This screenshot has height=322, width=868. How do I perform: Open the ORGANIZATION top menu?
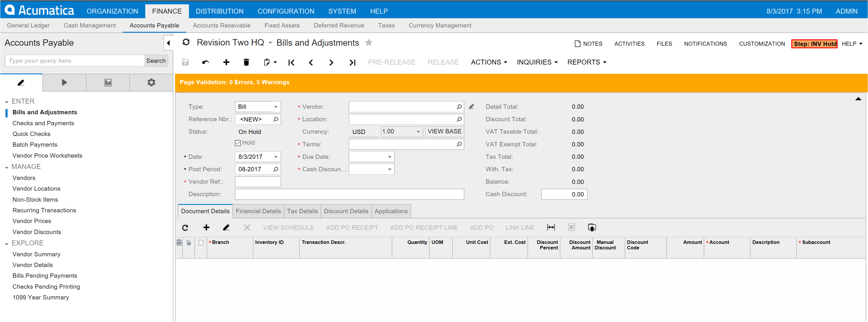[112, 11]
